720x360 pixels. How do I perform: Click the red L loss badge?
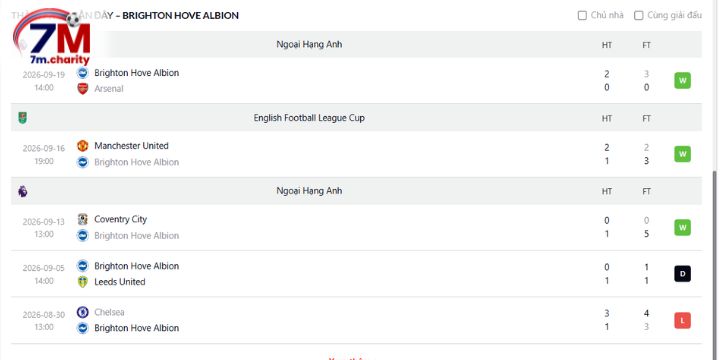click(682, 321)
